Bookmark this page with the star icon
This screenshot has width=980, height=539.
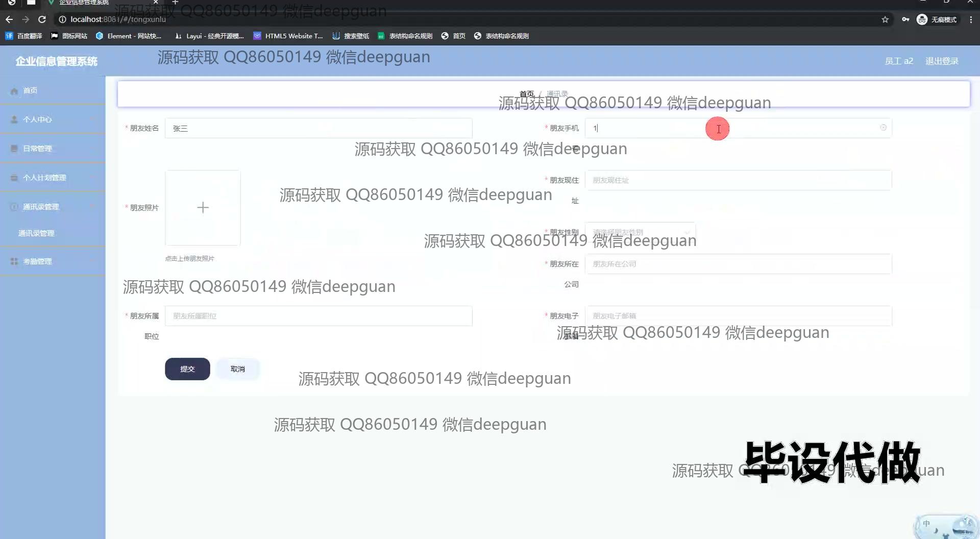[x=885, y=19]
